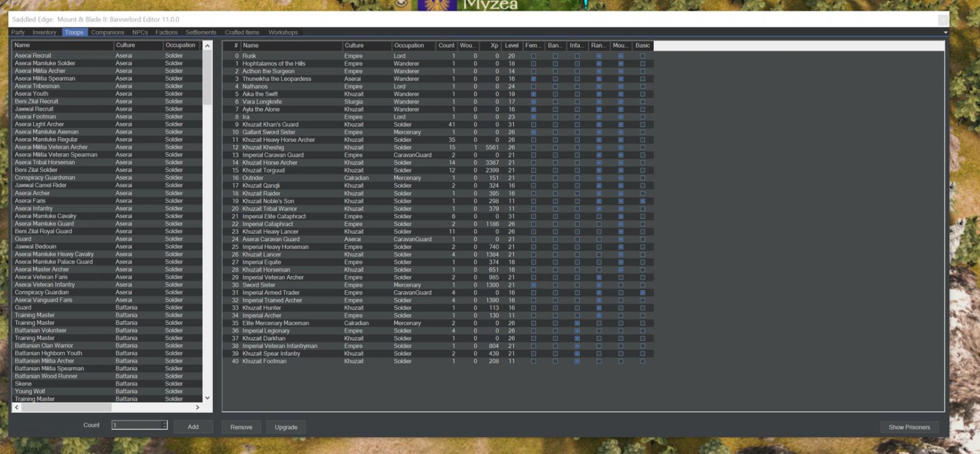Select Aserai Master Archer in troop list
The image size is (980, 454).
click(42, 269)
